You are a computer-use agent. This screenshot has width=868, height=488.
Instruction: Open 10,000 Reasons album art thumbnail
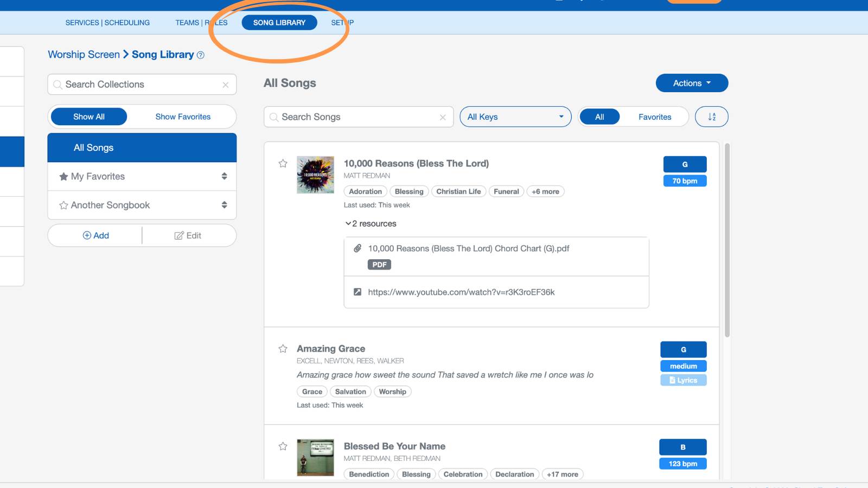315,175
